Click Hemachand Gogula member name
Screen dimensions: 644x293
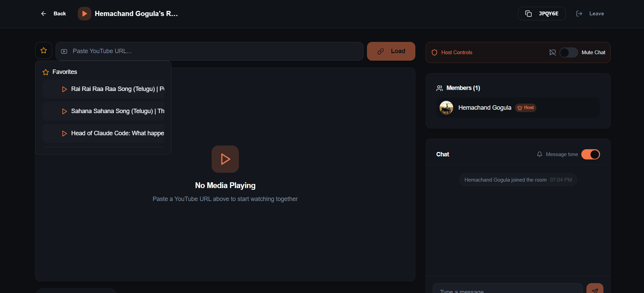(485, 108)
